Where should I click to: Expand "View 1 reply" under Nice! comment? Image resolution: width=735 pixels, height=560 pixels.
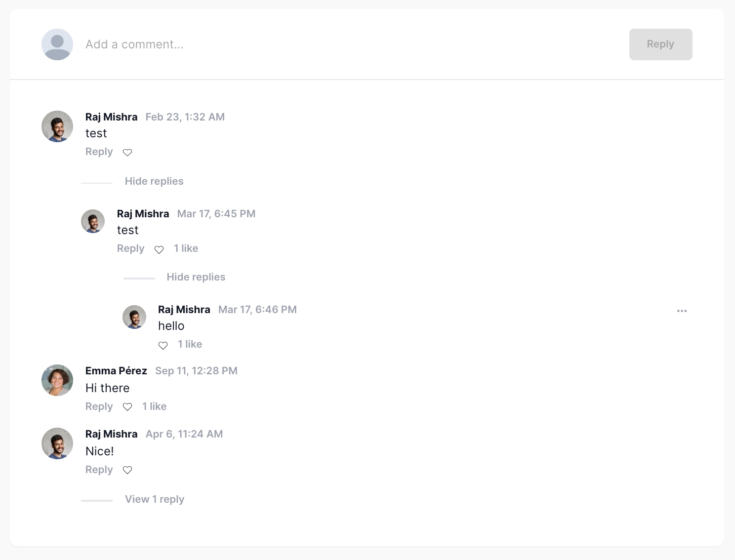tap(154, 499)
